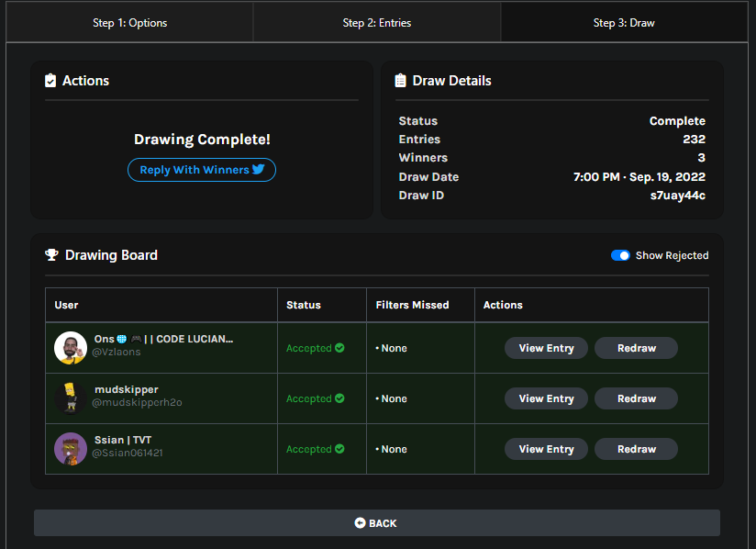Redraw the Ons @Vzlaons winner

[x=636, y=348]
